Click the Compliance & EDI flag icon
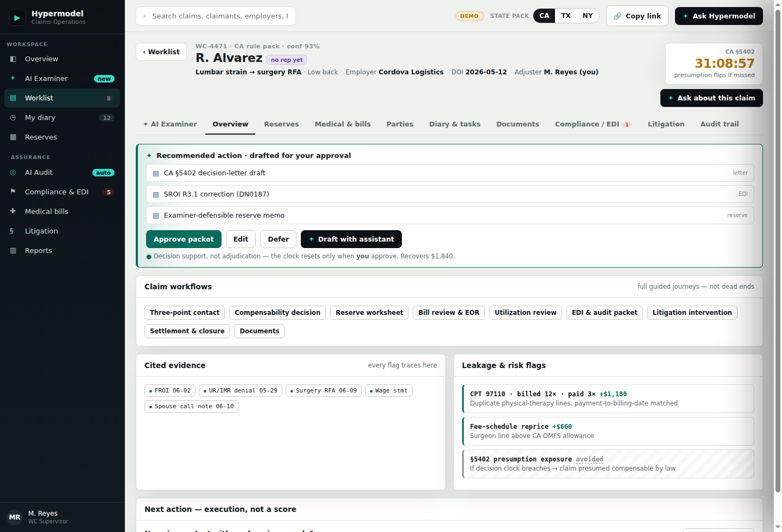The height and width of the screenshot is (532, 782). pyautogui.click(x=13, y=192)
